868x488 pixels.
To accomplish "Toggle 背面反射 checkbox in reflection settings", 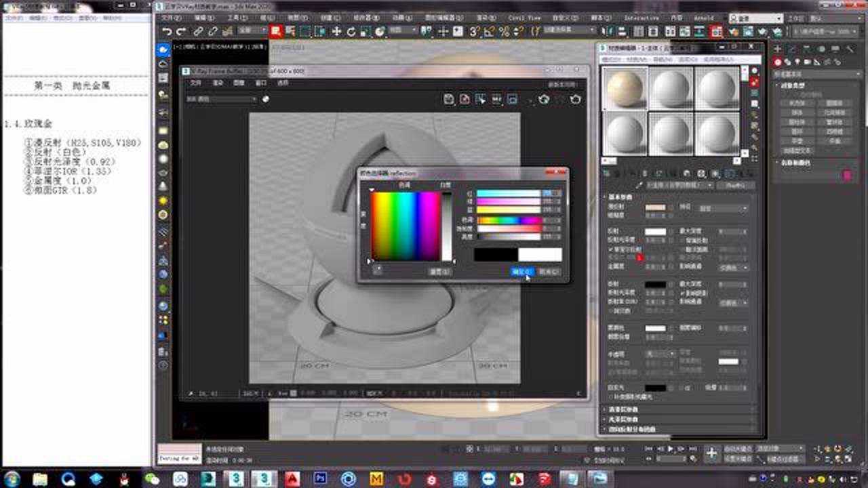I will (x=682, y=241).
